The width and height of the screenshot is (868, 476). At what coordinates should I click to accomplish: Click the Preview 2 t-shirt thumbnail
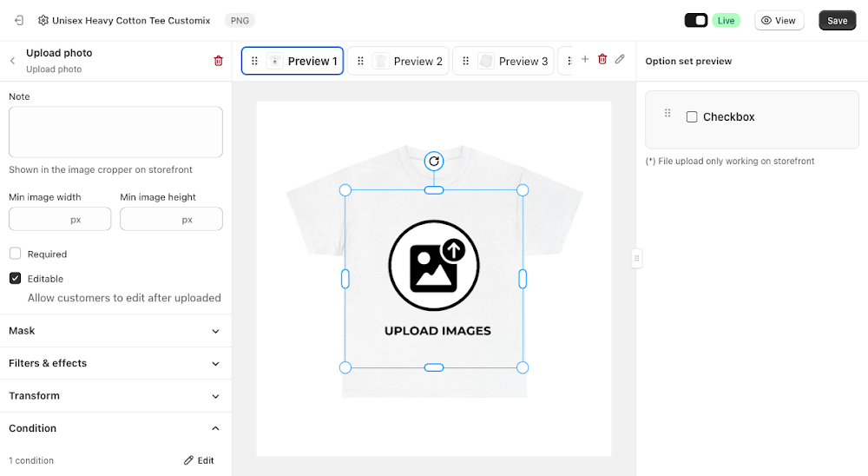[x=380, y=61]
